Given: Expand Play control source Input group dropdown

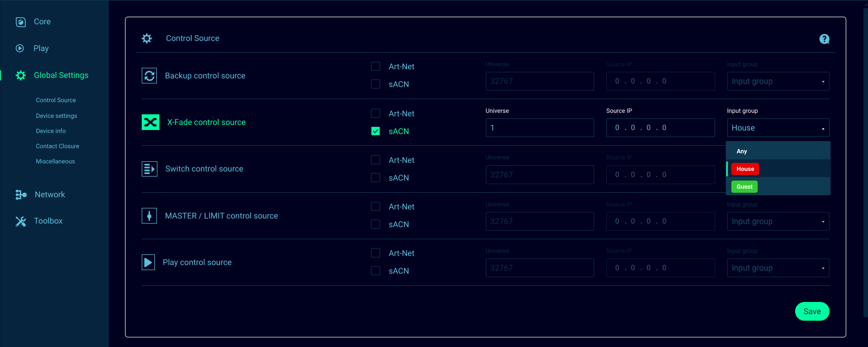Looking at the screenshot, I should [778, 268].
